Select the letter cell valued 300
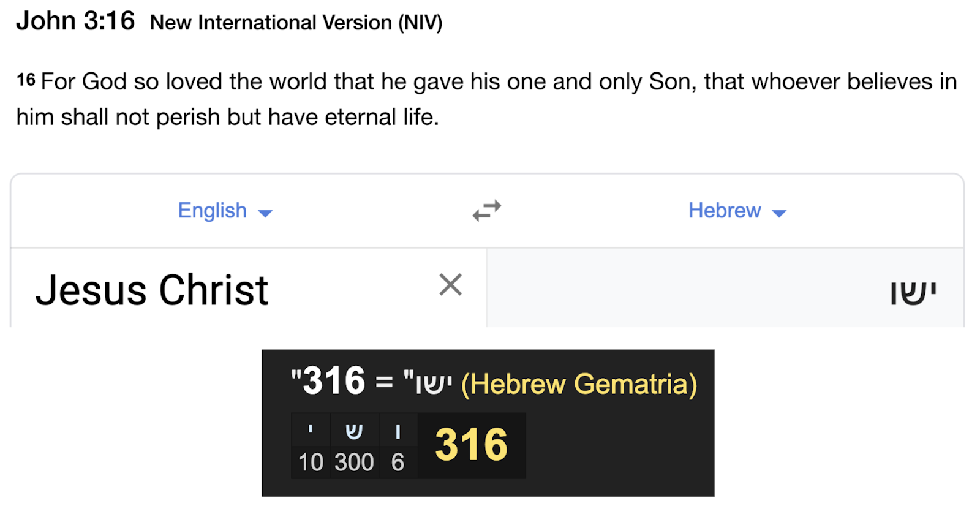This screenshot has width=980, height=506. 354,445
